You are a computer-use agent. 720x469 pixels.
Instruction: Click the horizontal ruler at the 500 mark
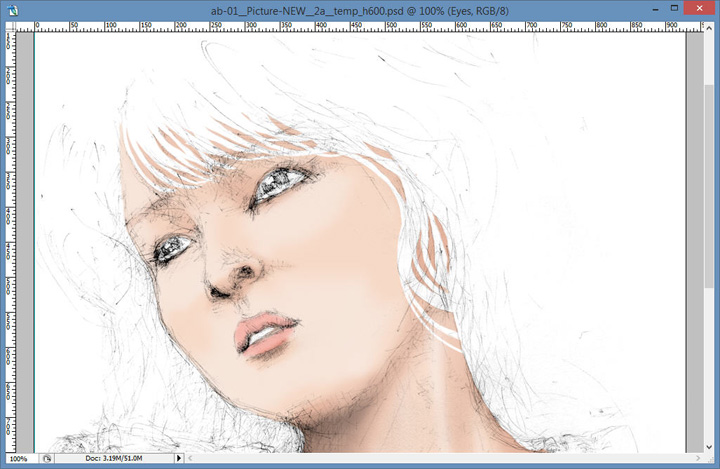pyautogui.click(x=391, y=27)
